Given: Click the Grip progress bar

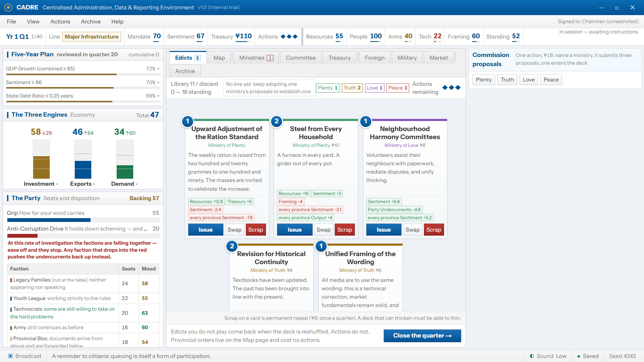Looking at the screenshot, I should pyautogui.click(x=83, y=220).
